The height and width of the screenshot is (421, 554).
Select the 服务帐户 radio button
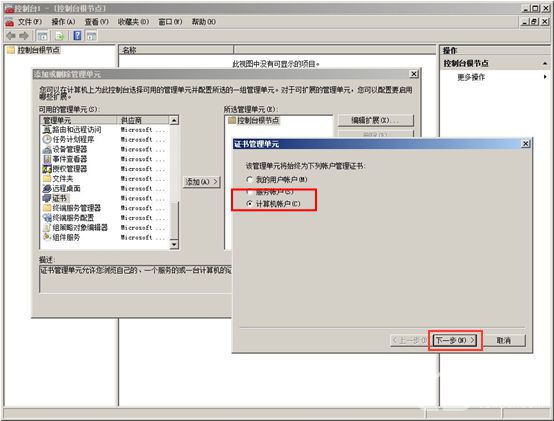[x=249, y=192]
